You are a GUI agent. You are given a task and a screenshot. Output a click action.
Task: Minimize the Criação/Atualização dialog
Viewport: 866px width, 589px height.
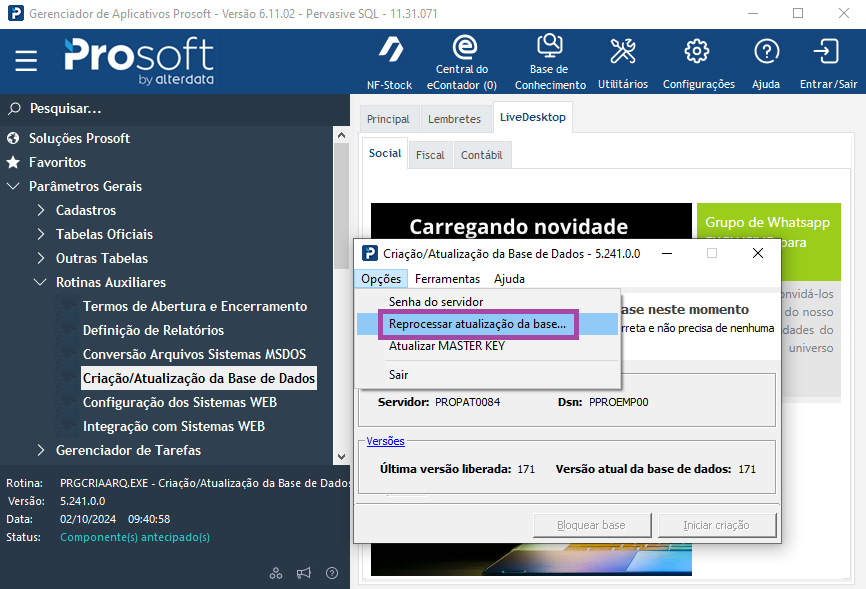667,253
